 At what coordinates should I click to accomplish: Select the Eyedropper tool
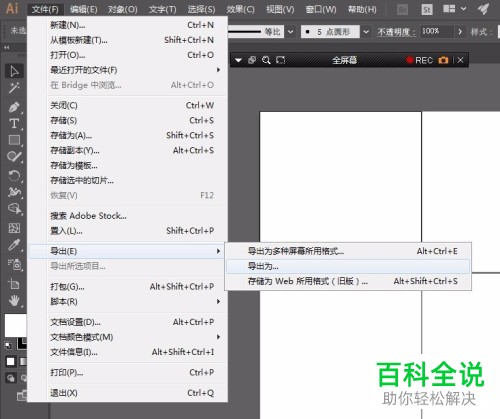point(14,245)
